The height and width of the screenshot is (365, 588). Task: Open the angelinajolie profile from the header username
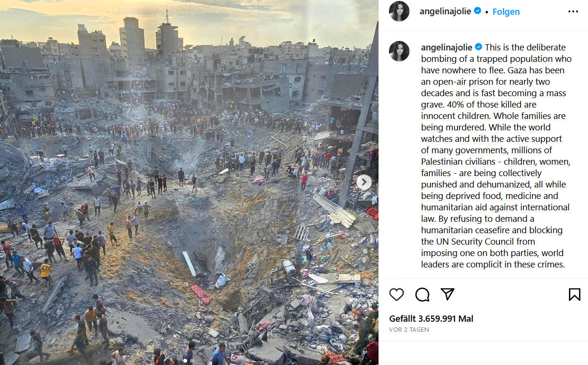click(x=446, y=11)
